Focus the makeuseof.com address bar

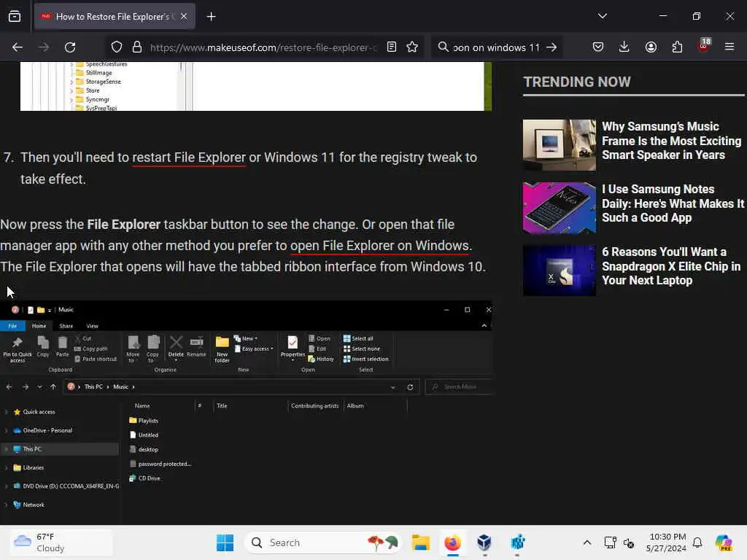click(x=263, y=47)
